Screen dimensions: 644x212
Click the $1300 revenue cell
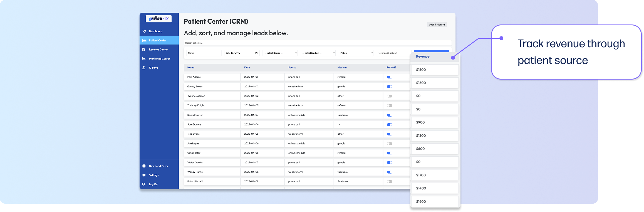(435, 136)
